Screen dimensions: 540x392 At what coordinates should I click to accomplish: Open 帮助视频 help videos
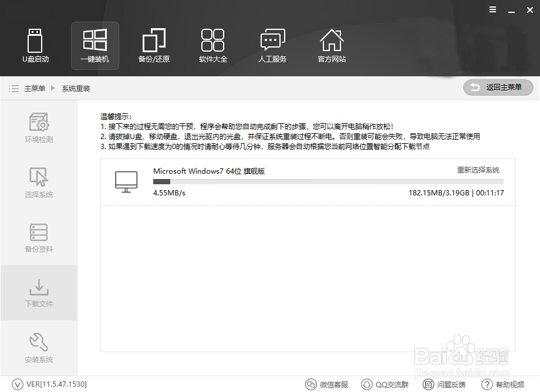pos(503,384)
